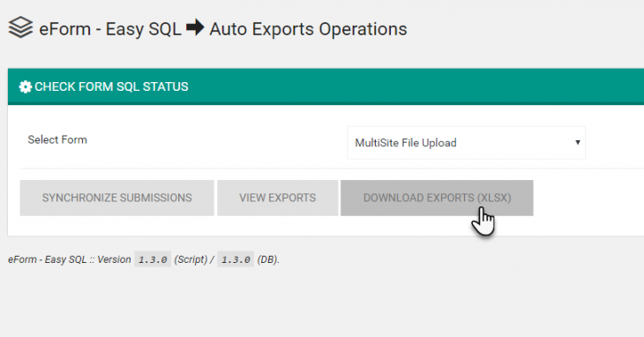Click the dropdown caret arrow of form selector
The image size is (644, 337).
click(578, 142)
